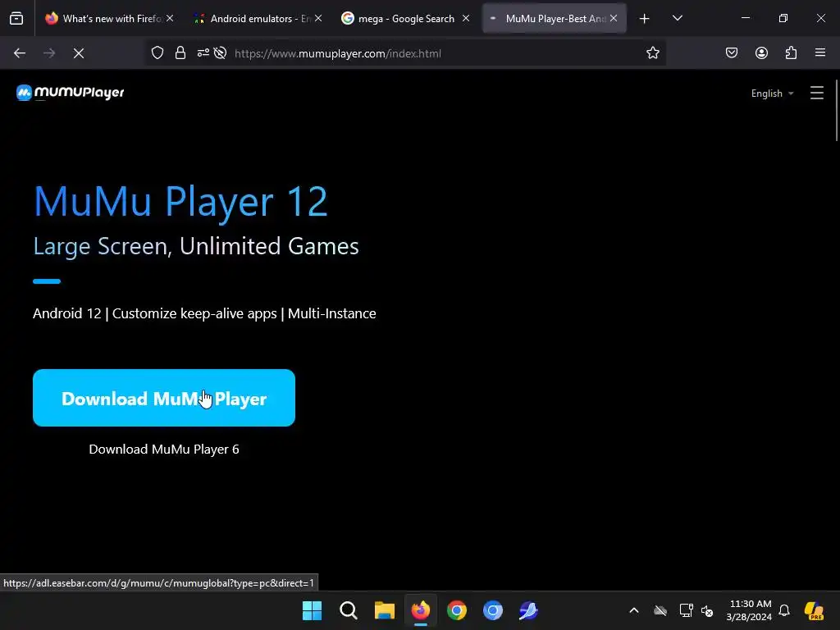840x630 pixels.
Task: Show hidden system tray icons
Action: (634, 610)
